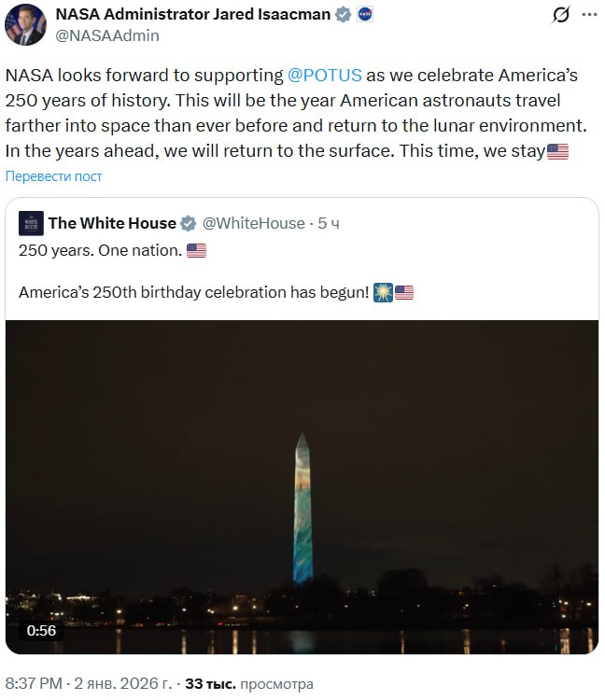This screenshot has width=605, height=700.
Task: Click the flag emoji ending main post
Action: [x=557, y=151]
